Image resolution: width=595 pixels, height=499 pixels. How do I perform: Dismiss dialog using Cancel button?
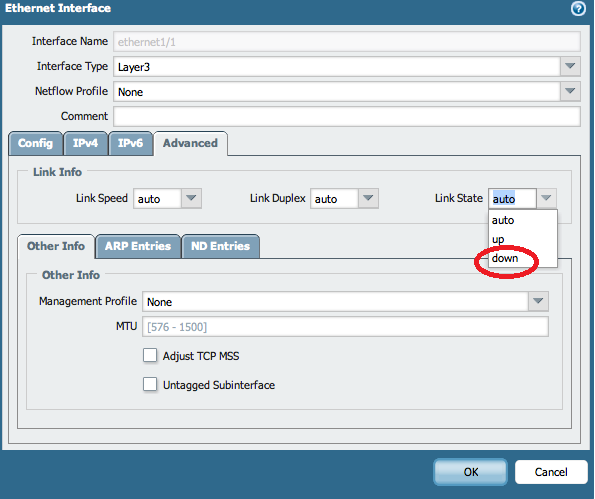(x=551, y=472)
